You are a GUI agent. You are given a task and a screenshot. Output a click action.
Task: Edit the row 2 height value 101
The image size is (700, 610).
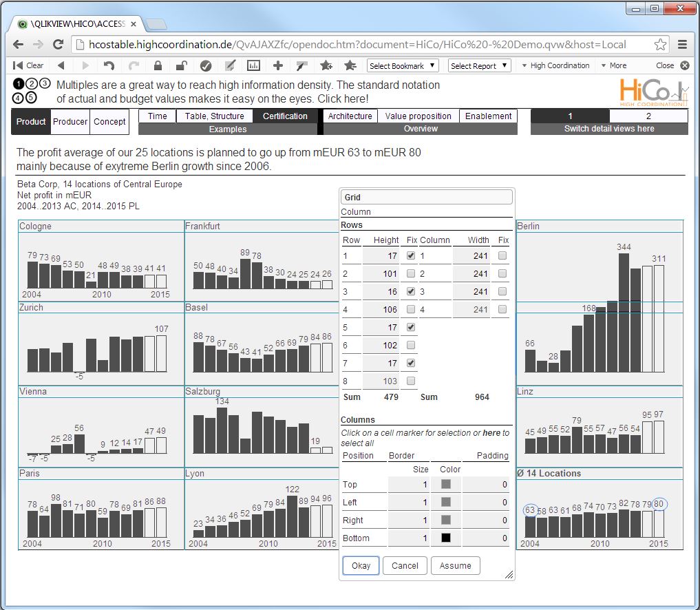coord(381,273)
